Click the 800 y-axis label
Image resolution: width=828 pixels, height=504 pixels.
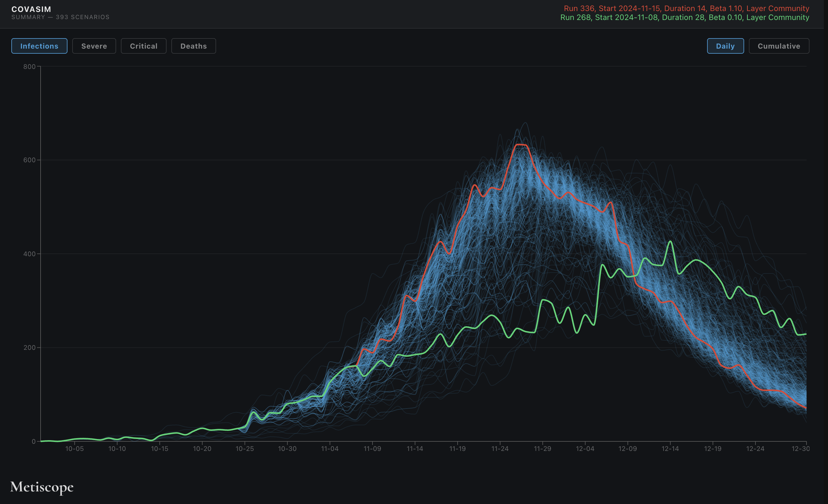29,67
